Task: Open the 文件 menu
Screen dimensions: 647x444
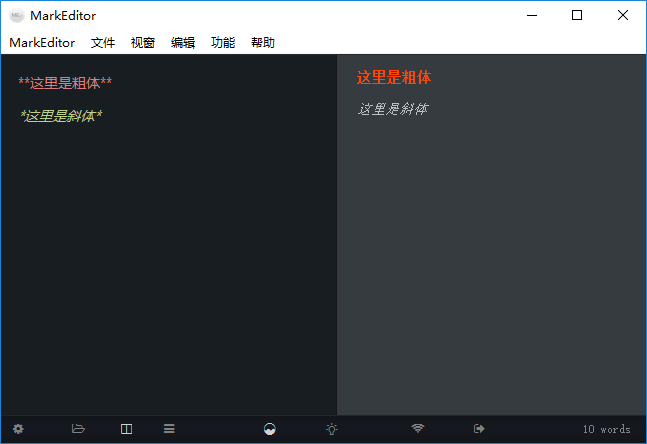Action: point(103,43)
